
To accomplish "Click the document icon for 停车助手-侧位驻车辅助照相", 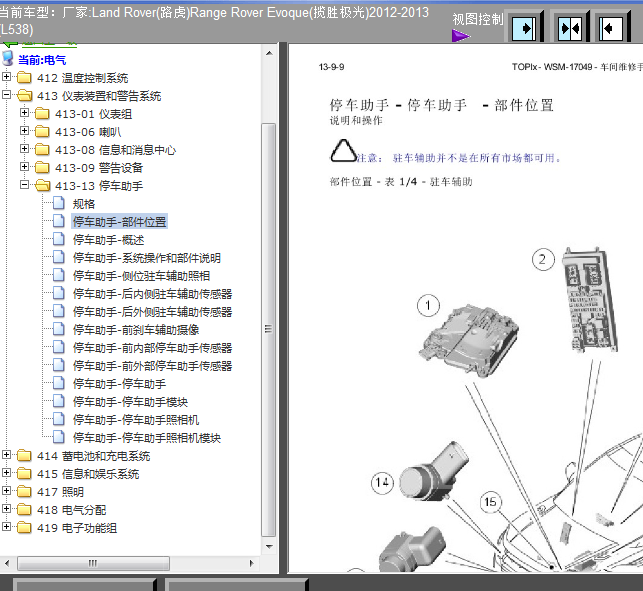I will click(59, 275).
